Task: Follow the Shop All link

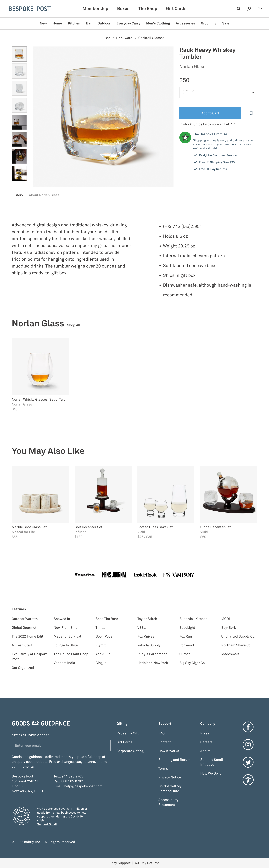Action: [x=73, y=325]
